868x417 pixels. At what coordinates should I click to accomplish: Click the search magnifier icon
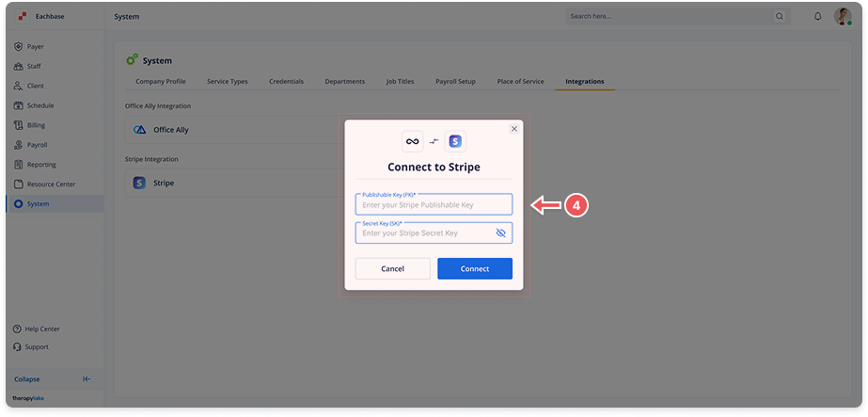click(x=780, y=17)
